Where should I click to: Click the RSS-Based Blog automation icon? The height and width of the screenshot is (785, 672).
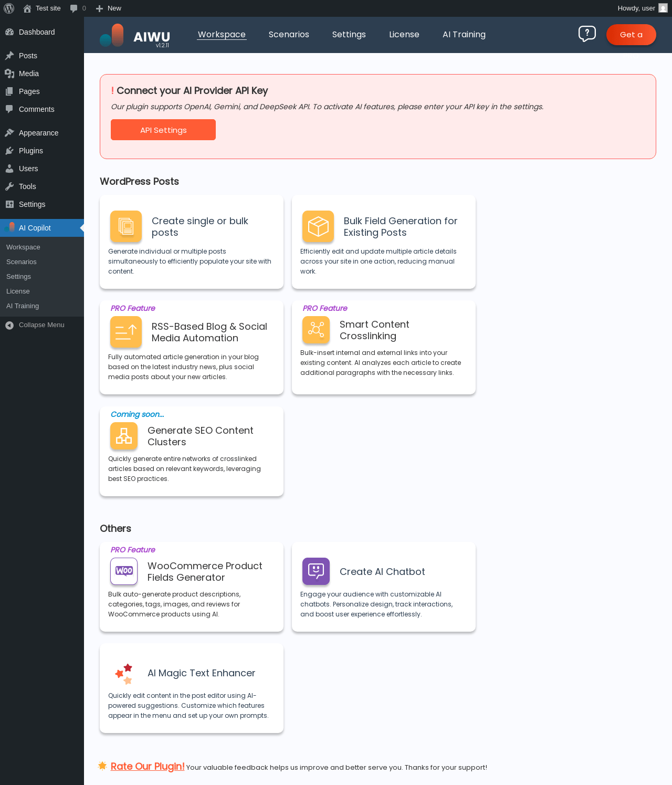[126, 332]
